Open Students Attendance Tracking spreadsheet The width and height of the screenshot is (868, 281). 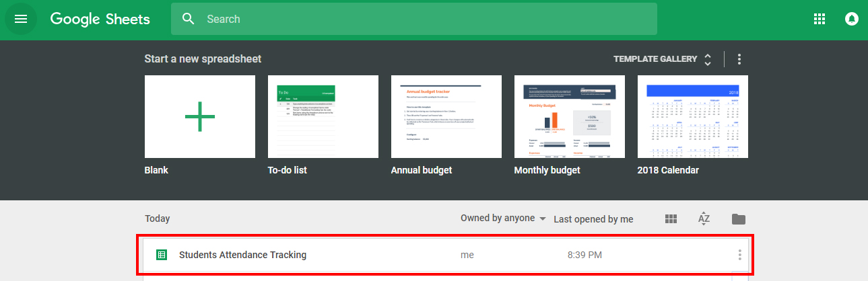(x=445, y=255)
